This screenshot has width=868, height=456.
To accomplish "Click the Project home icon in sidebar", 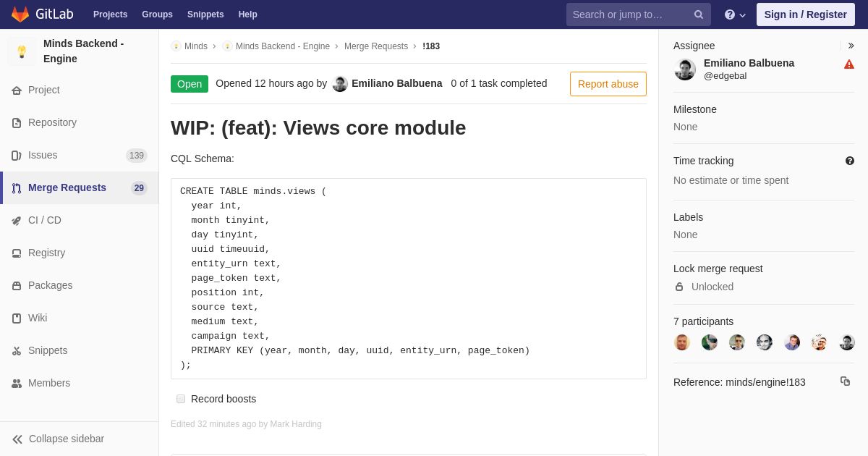I will coord(17,90).
